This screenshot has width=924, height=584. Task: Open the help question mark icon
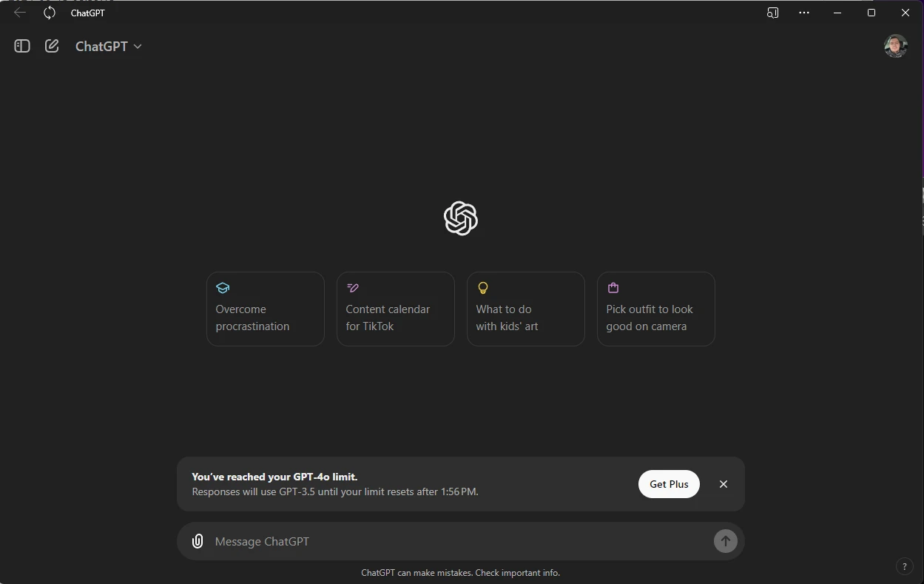tap(904, 566)
